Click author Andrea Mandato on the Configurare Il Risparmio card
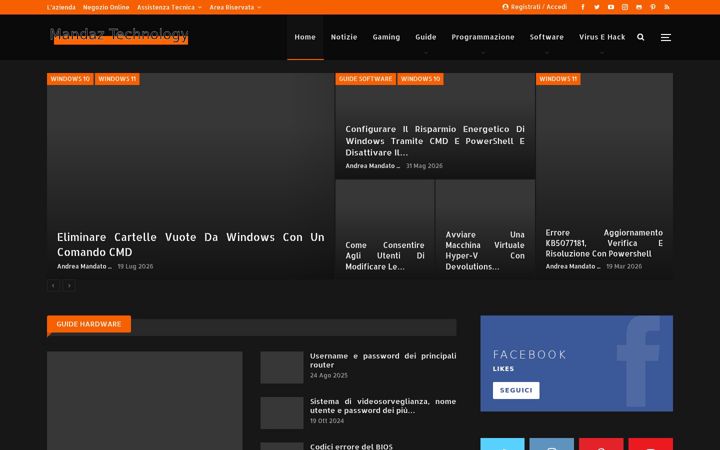720x450 pixels. (372, 166)
